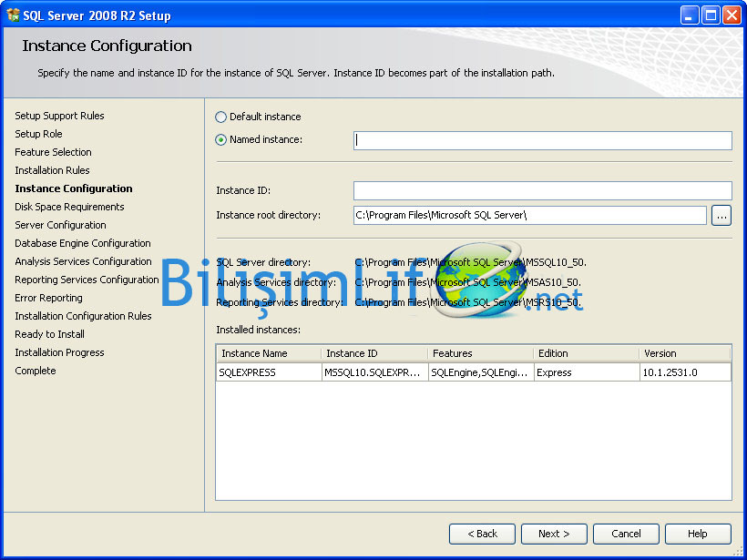Click the Version column header
Screen dimensions: 747x560
click(x=685, y=353)
